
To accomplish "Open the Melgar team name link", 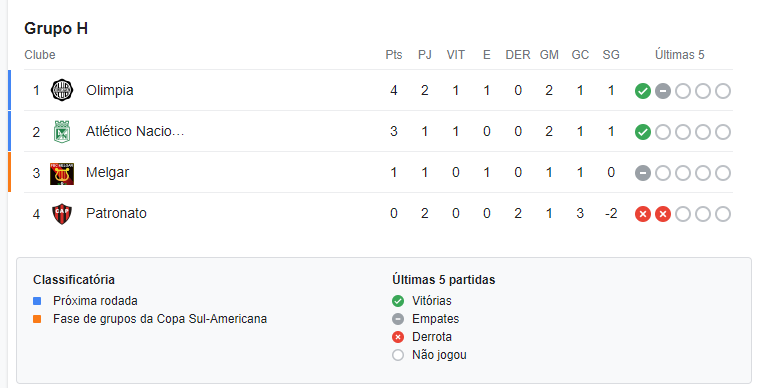I will click(x=107, y=172).
